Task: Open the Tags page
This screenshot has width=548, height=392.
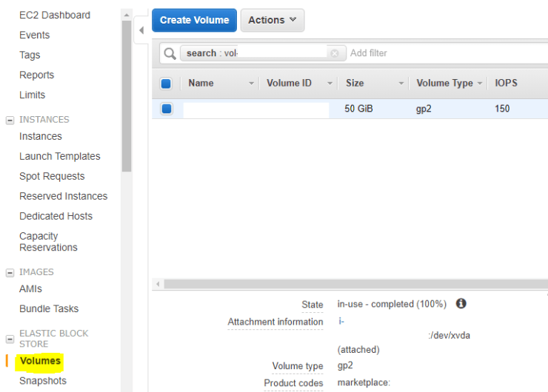Action: [x=30, y=55]
